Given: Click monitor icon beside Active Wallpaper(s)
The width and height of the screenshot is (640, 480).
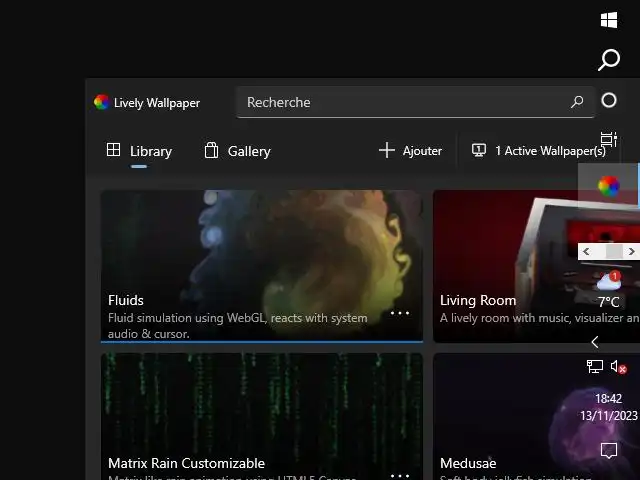Looking at the screenshot, I should coord(479,150).
